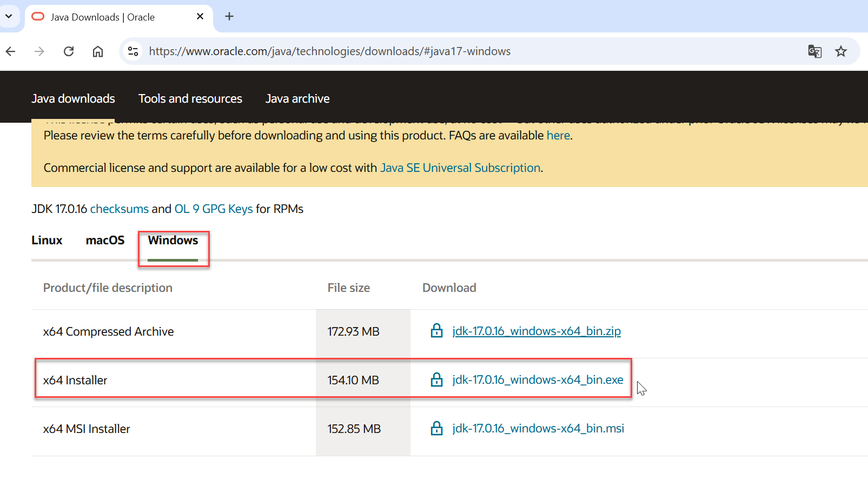Reload the Oracle page
The image size is (868, 480).
[69, 51]
